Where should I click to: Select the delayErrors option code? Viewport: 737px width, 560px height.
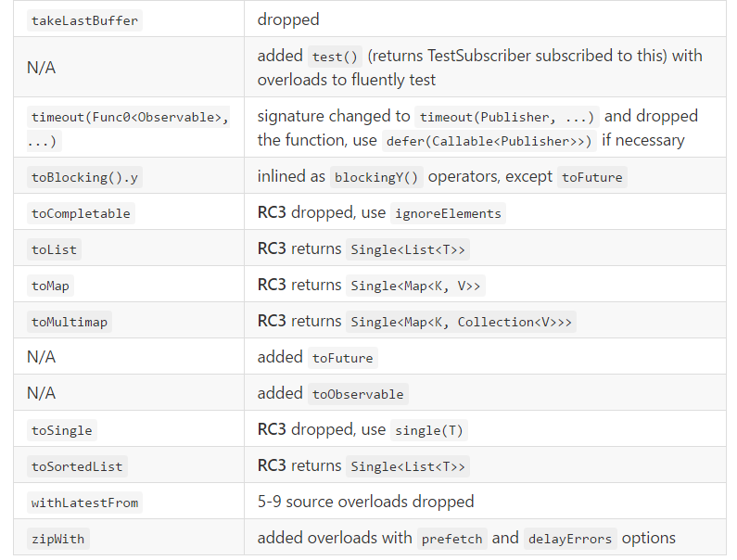pyautogui.click(x=569, y=539)
